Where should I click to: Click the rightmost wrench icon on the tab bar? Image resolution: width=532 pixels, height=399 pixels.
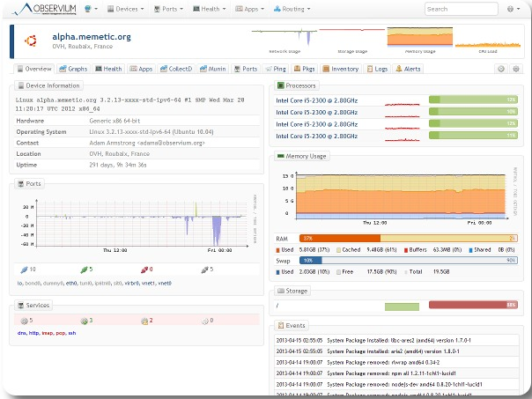516,68
